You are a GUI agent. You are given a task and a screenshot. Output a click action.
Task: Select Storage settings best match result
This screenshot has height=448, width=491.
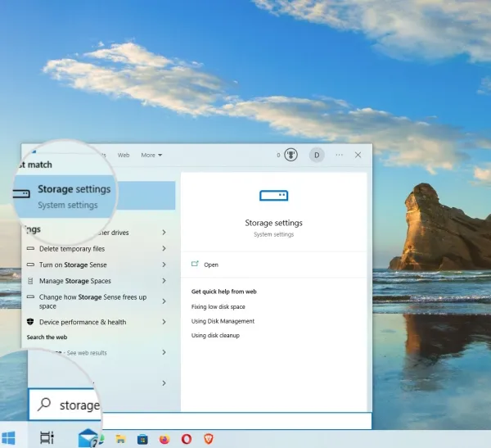(x=94, y=197)
